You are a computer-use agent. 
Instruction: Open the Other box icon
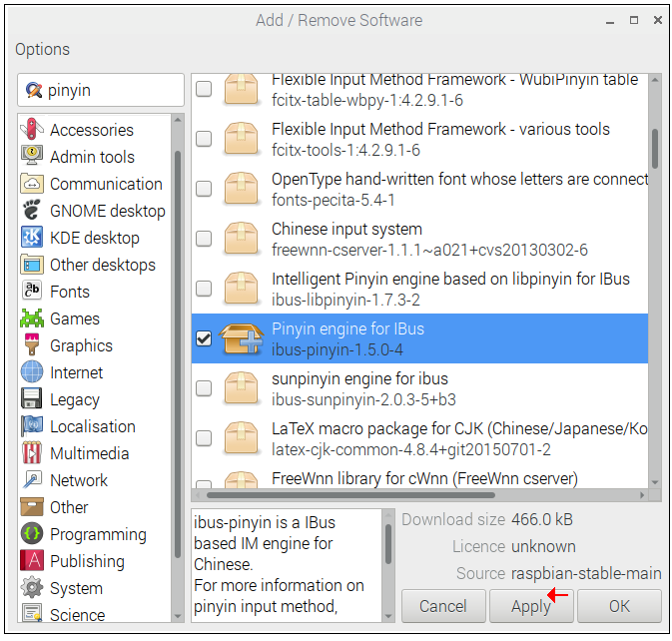(x=32, y=507)
